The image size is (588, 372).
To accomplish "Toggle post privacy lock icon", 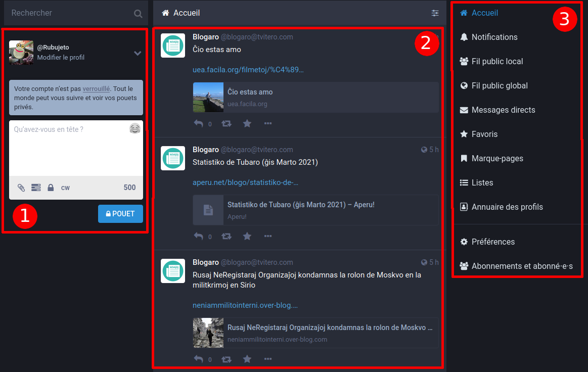I will coord(51,188).
